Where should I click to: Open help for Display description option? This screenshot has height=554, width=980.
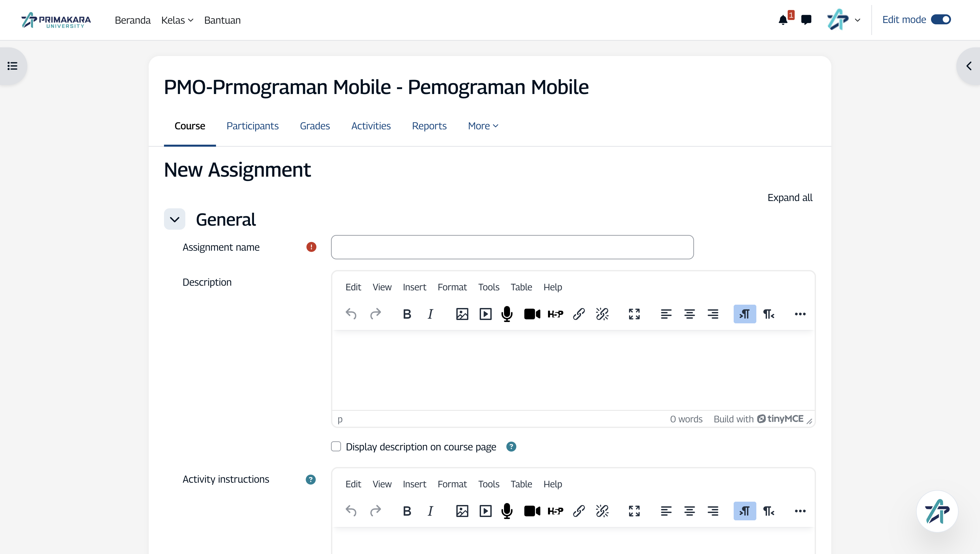click(x=511, y=447)
